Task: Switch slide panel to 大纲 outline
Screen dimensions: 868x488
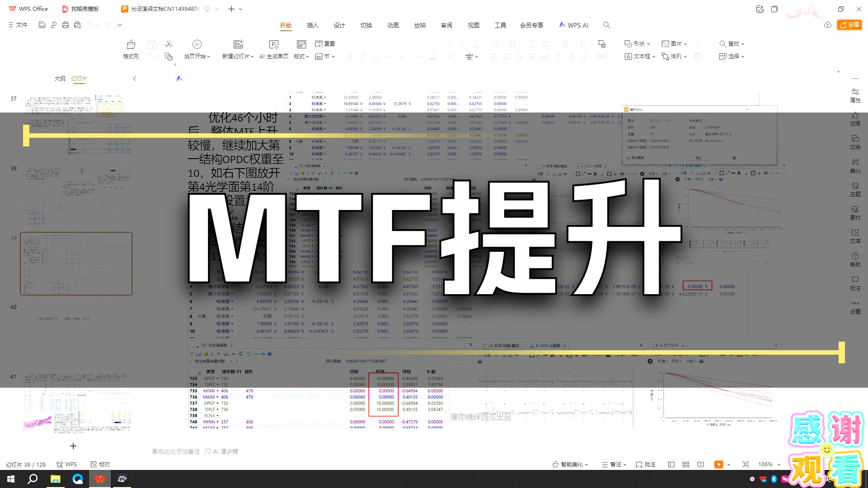Action: click(x=60, y=79)
